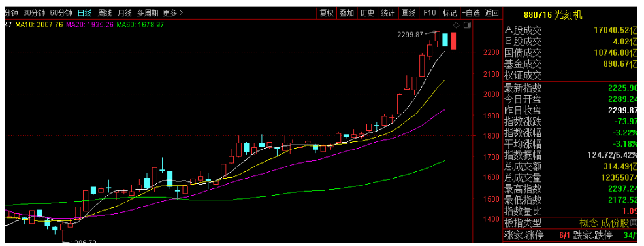This screenshot has width=644, height=246.
Task: Click the 标记 mark button
Action: point(450,13)
